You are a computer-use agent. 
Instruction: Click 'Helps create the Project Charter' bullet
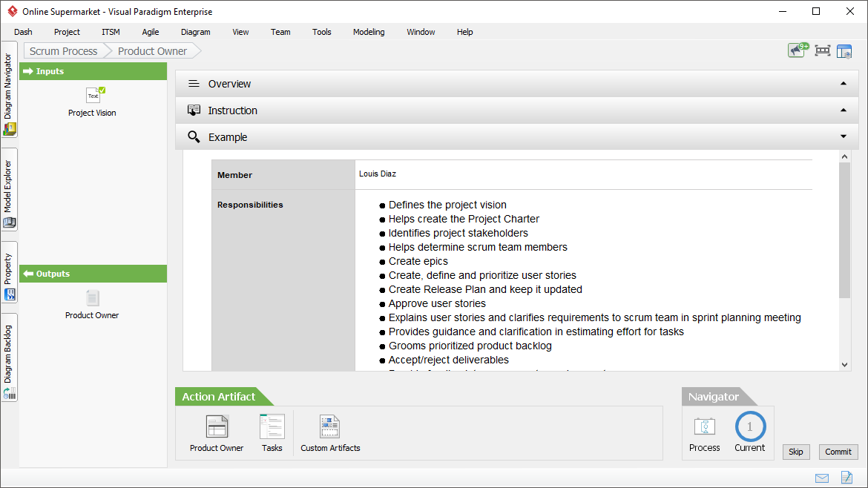click(x=464, y=219)
